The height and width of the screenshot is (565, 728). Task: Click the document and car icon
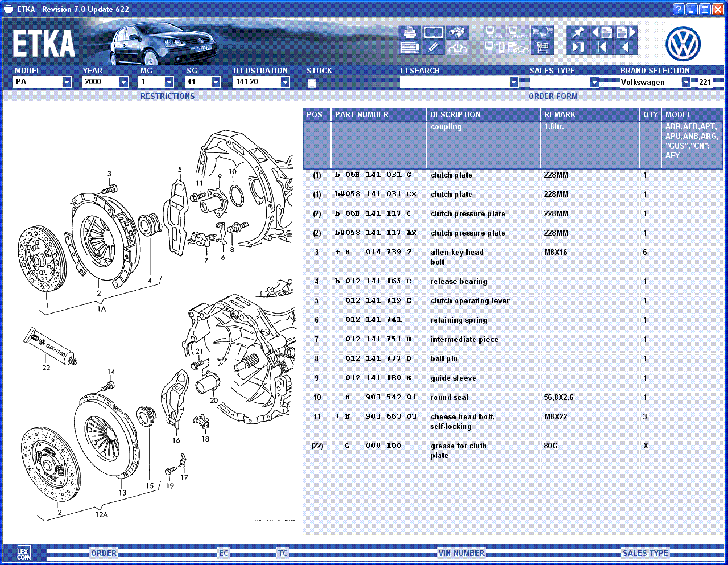tap(518, 47)
